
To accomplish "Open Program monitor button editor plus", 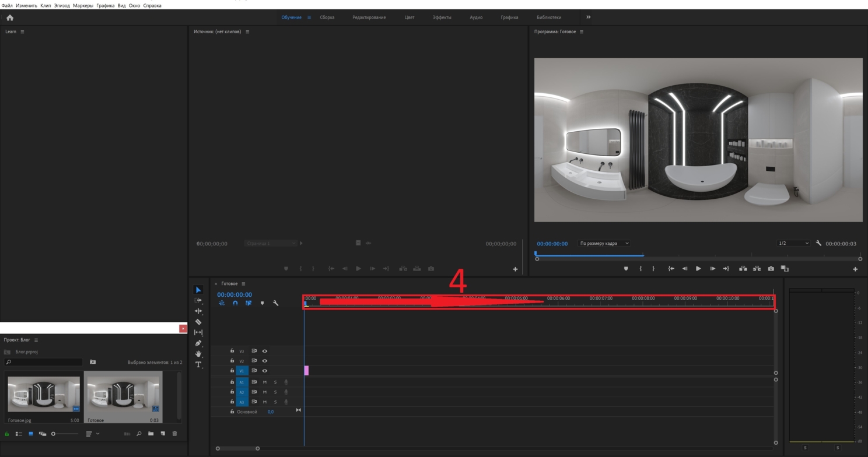I will tap(855, 269).
